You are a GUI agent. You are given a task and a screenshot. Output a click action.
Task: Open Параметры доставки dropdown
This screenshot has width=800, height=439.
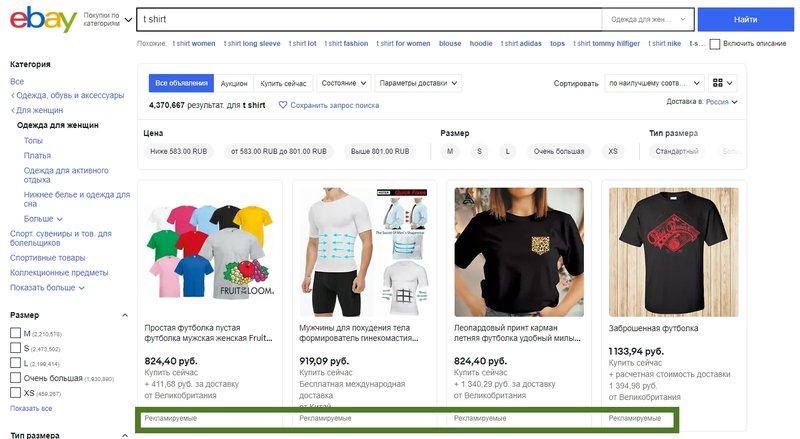418,83
